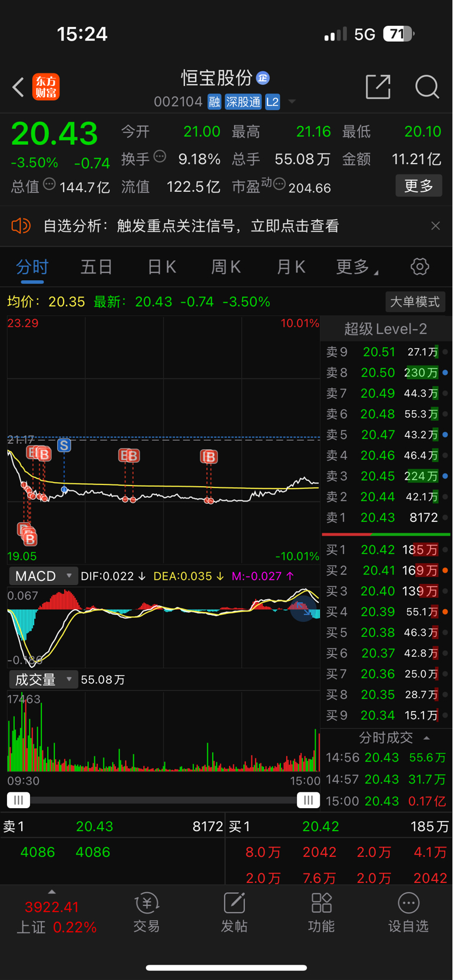Grab the left time-range slider handle
Screen dimensions: 453x980
point(18,800)
